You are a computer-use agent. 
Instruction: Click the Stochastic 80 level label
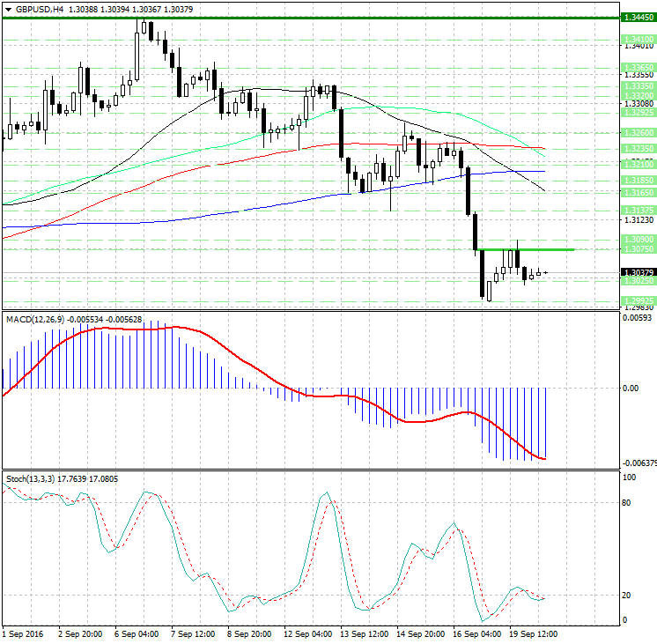click(626, 503)
